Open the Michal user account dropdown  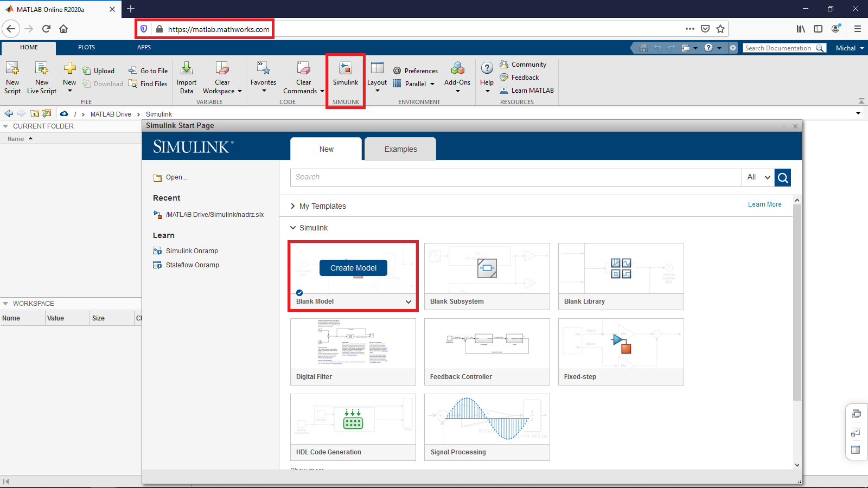coord(850,48)
